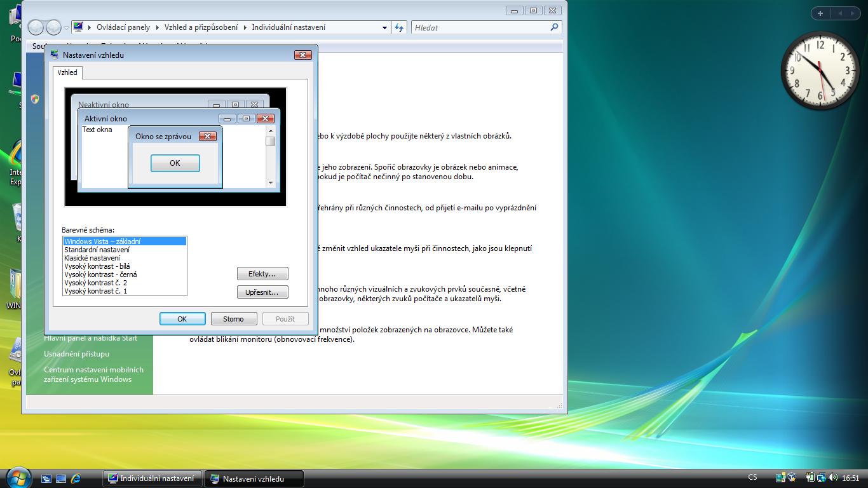The height and width of the screenshot is (488, 868).
Task: Click the search magnifier icon
Action: pyautogui.click(x=554, y=27)
